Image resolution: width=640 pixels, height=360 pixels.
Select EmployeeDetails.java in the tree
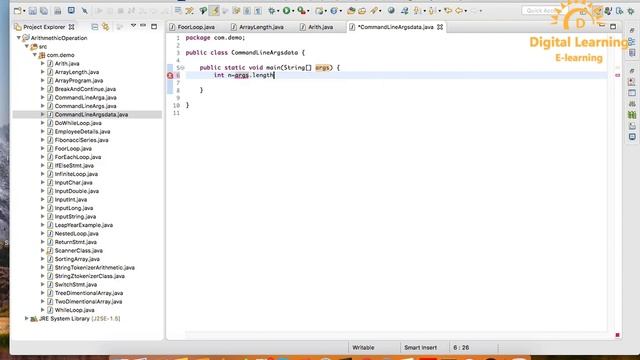pyautogui.click(x=82, y=131)
